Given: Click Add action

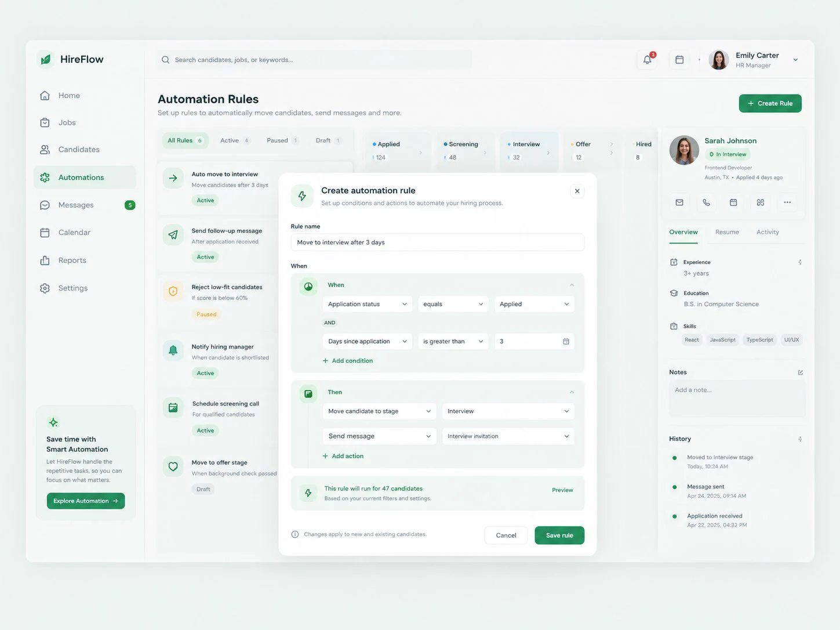Looking at the screenshot, I should [343, 456].
